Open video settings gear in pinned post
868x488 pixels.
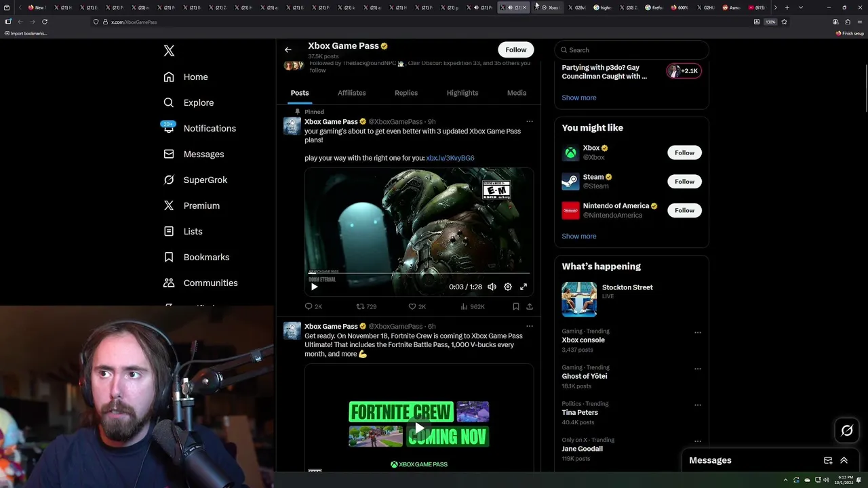(x=508, y=287)
